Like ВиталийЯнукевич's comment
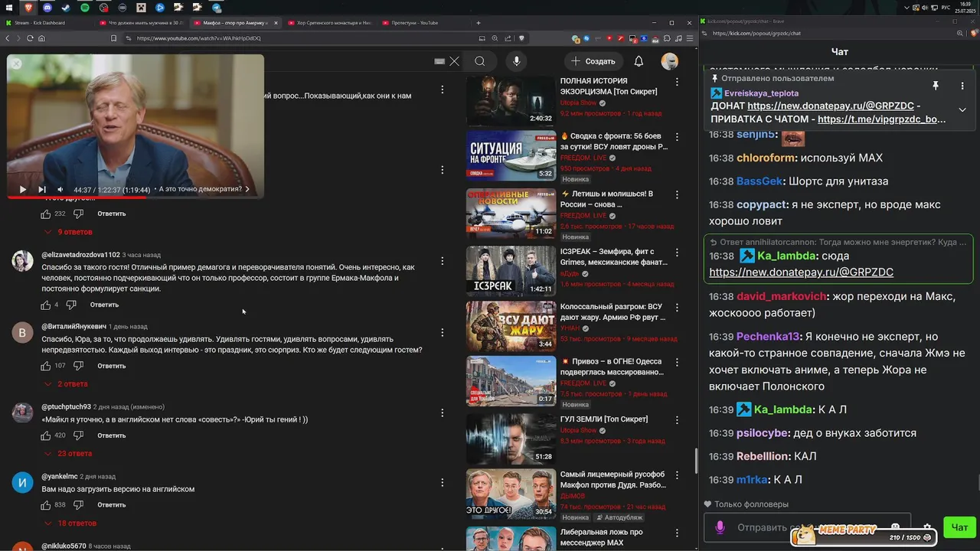The width and height of the screenshot is (980, 551). click(x=46, y=366)
